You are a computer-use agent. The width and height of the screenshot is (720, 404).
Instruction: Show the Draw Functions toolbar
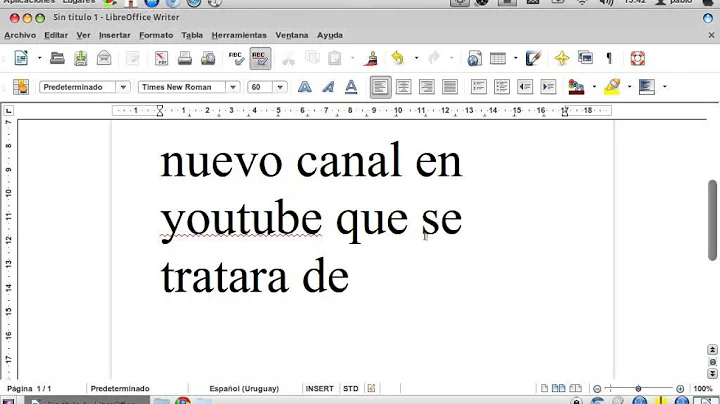click(533, 58)
